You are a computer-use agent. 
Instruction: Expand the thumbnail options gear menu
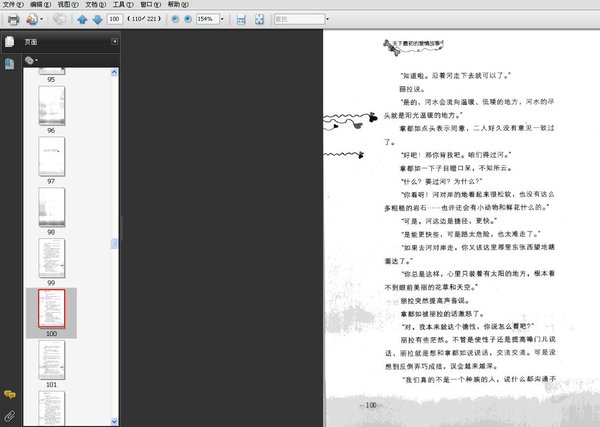(x=32, y=60)
